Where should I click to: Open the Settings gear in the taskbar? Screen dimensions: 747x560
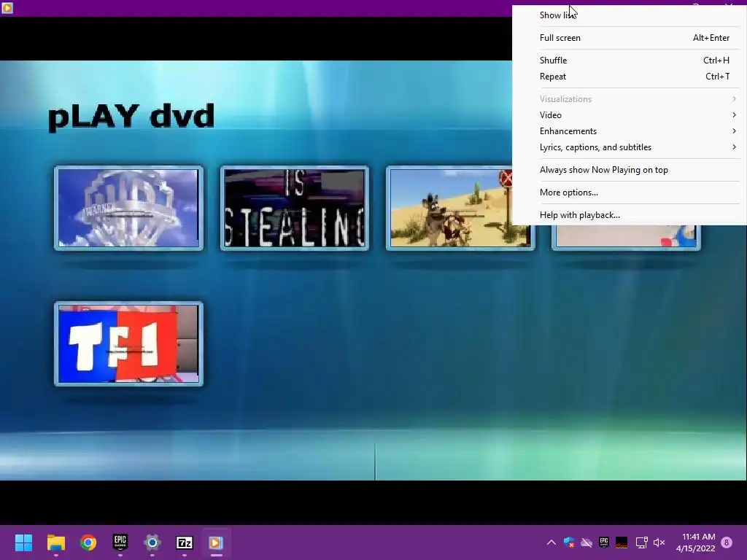(x=152, y=542)
